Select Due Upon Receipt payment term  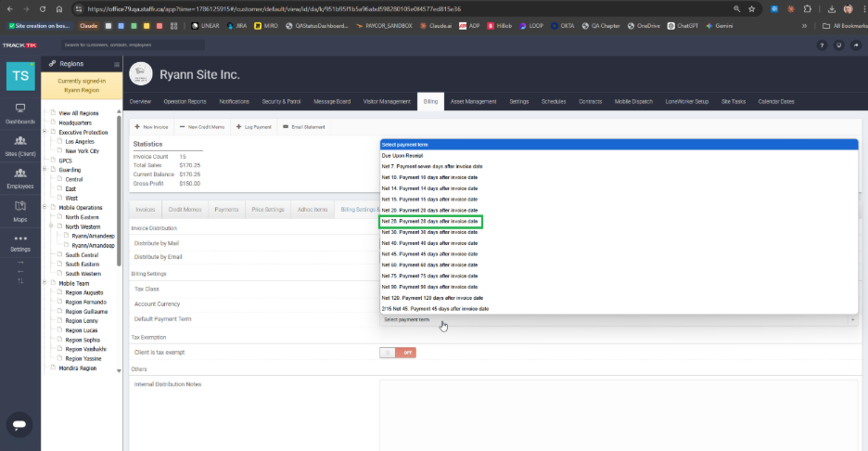click(619, 156)
